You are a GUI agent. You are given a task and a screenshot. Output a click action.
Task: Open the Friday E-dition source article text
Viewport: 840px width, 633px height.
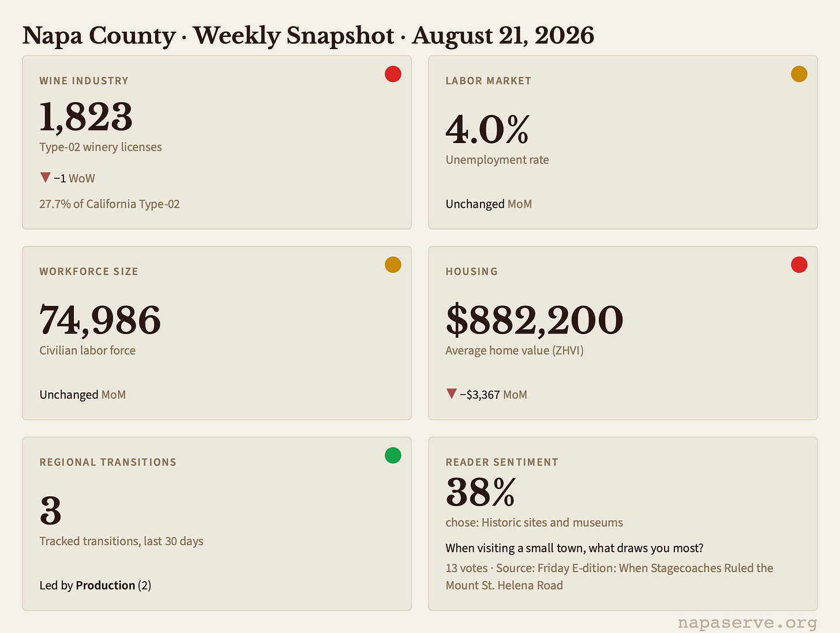(x=609, y=576)
